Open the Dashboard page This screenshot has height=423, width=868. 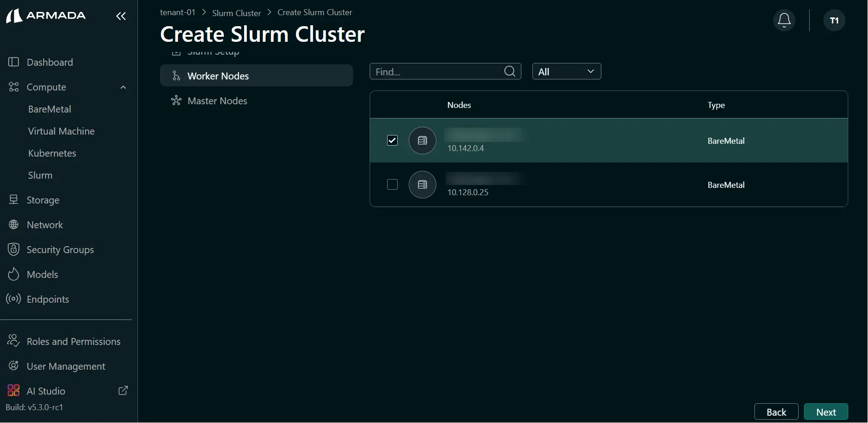50,62
